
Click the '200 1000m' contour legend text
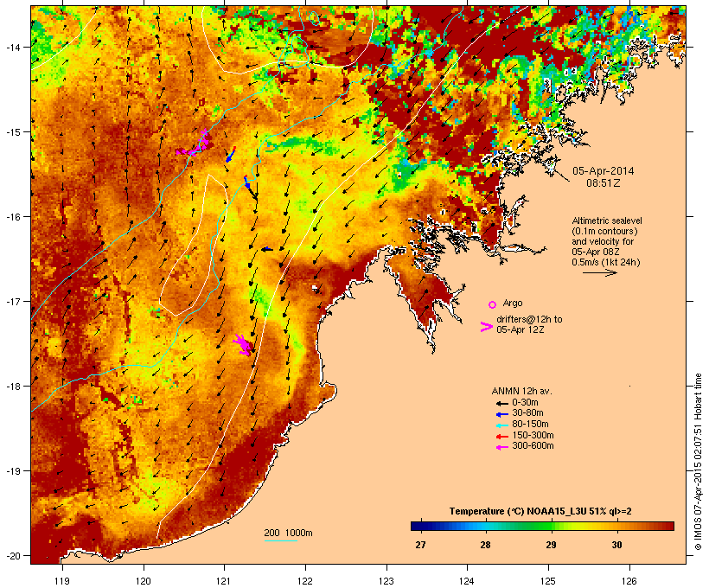288,533
